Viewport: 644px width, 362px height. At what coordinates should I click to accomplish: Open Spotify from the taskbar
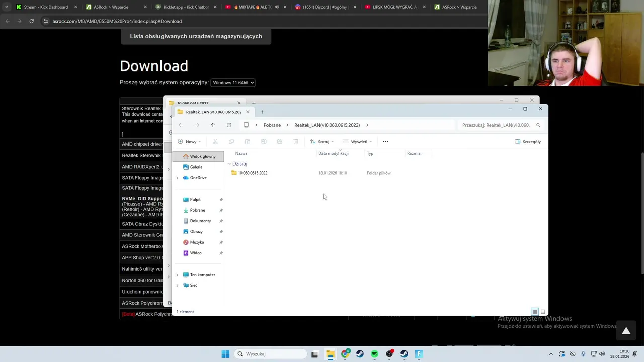coord(374,354)
